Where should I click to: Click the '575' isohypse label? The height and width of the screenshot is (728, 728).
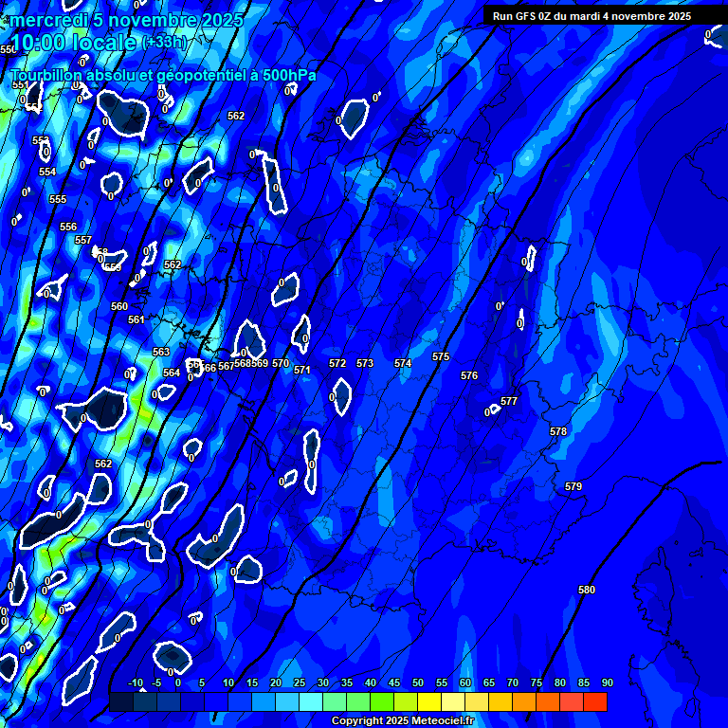(441, 357)
